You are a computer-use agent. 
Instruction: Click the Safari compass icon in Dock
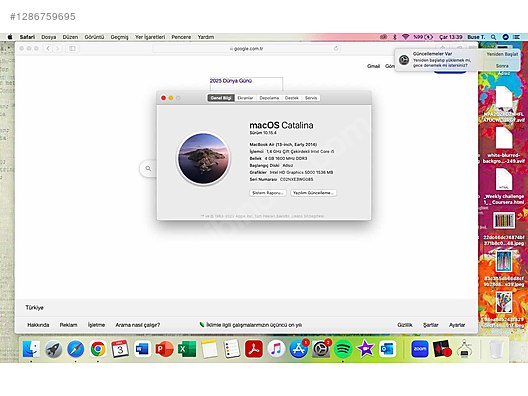75,349
